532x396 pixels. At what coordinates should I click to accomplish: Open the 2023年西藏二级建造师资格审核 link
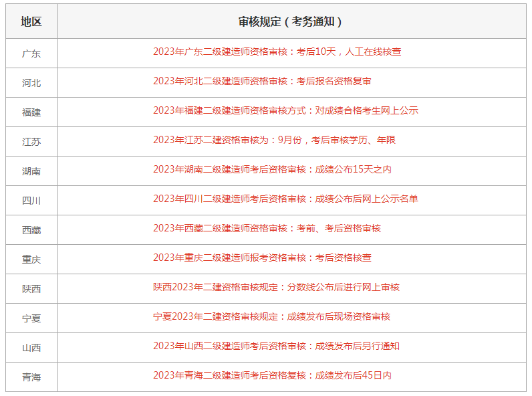pyautogui.click(x=267, y=228)
